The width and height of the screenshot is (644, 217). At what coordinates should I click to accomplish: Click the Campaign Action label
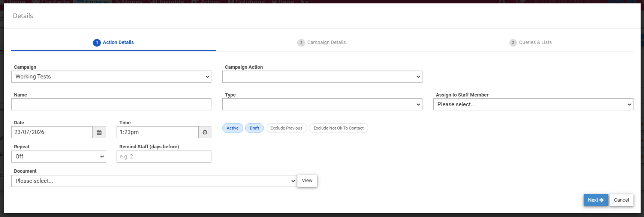point(244,67)
